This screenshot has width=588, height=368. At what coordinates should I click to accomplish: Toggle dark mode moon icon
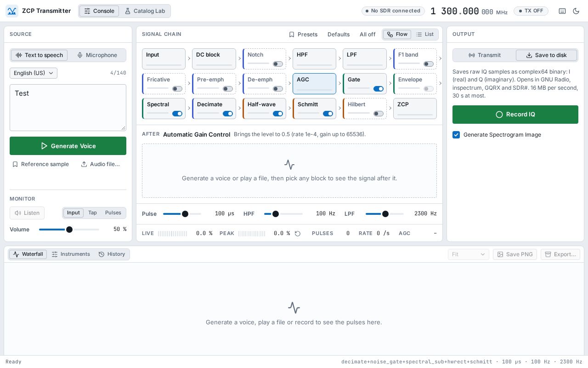tap(576, 11)
